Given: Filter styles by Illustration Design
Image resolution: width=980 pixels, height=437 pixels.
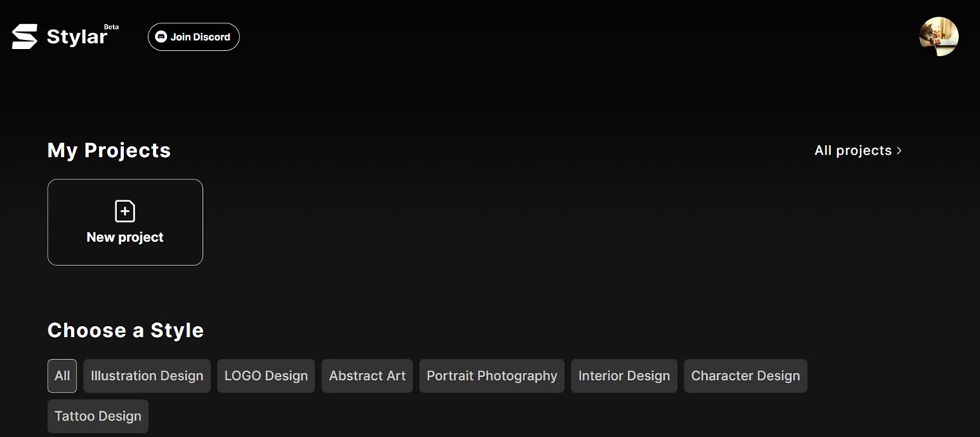Looking at the screenshot, I should tap(147, 375).
